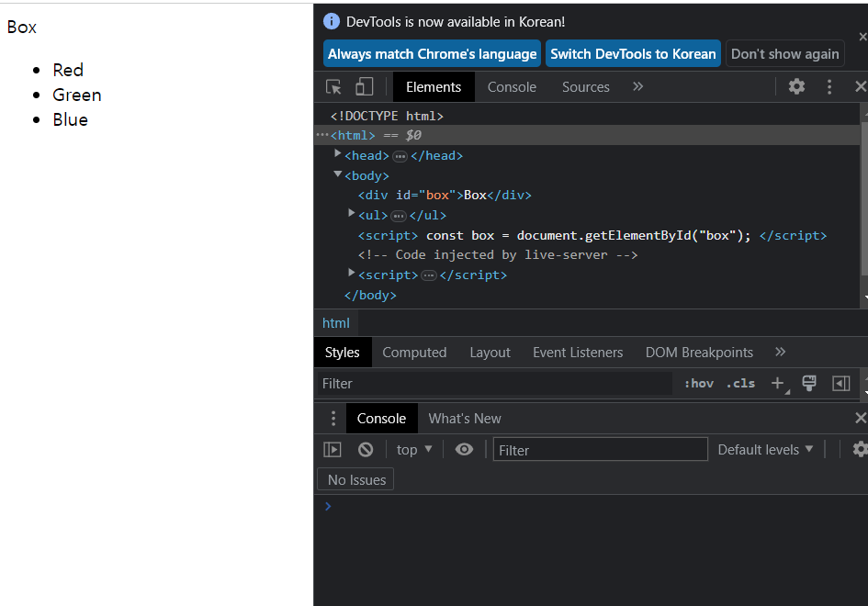Click the No Issues button
The image size is (868, 606).
[356, 479]
